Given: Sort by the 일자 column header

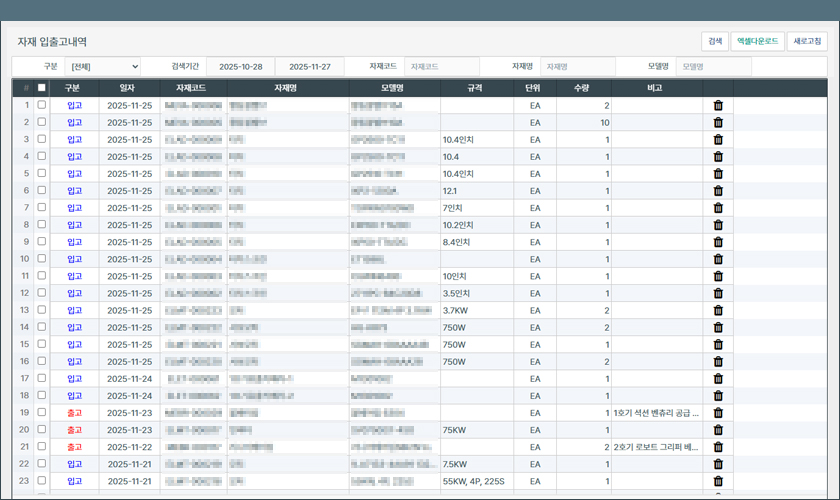Looking at the screenshot, I should [x=128, y=88].
